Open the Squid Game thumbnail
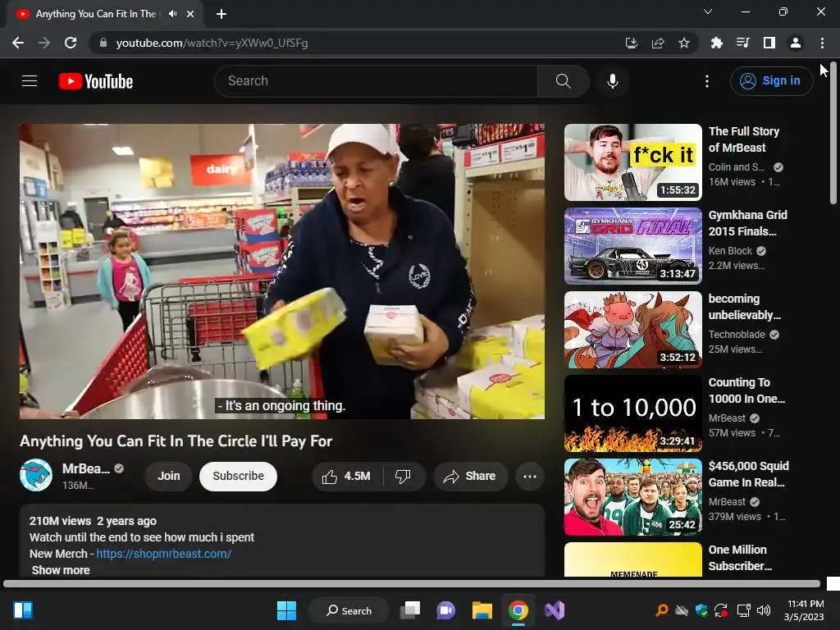Viewport: 840px width, 630px height. pos(633,496)
